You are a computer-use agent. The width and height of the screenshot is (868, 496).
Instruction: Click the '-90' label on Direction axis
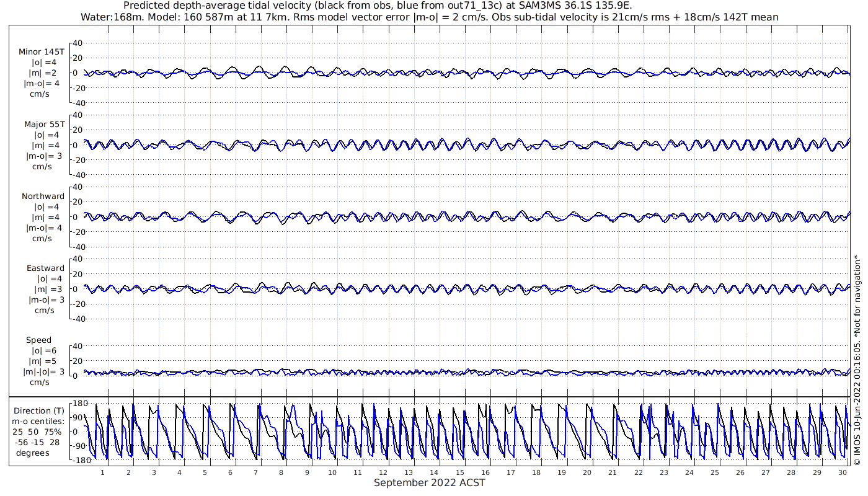[x=79, y=446]
